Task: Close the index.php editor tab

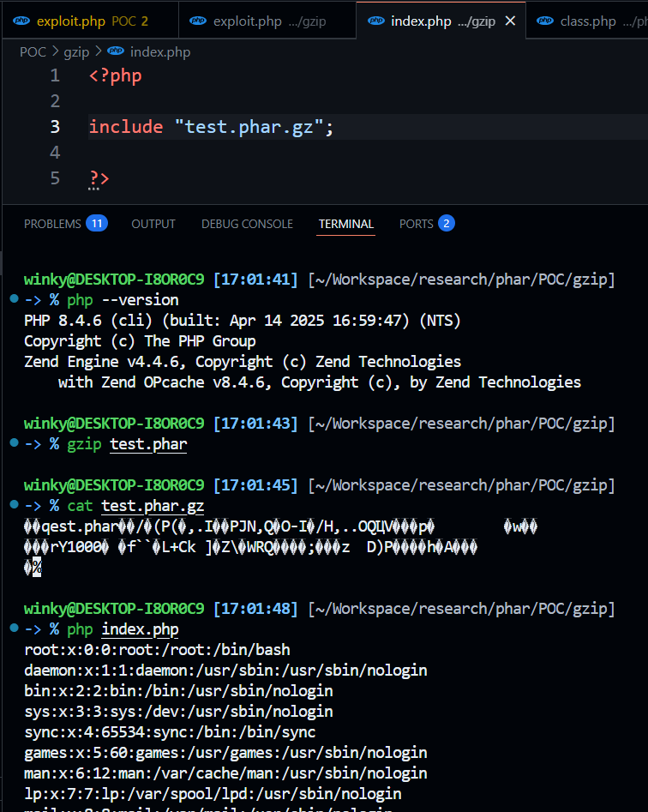Action: 511,21
